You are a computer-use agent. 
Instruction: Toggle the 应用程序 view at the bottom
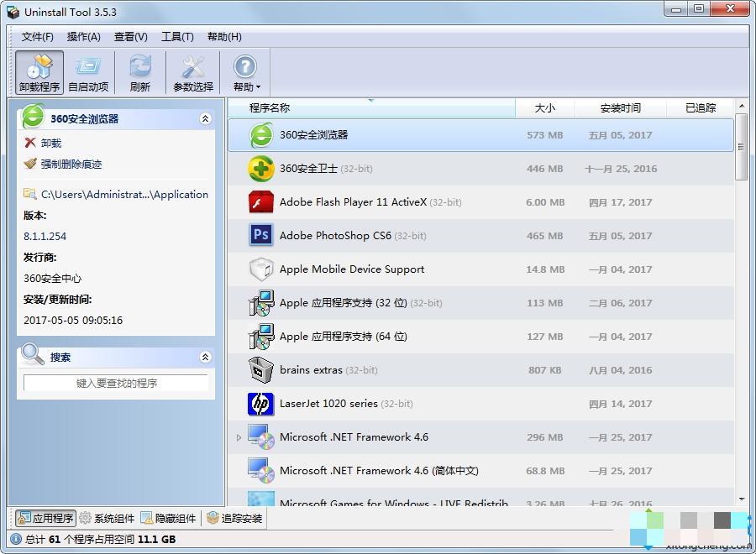point(45,518)
